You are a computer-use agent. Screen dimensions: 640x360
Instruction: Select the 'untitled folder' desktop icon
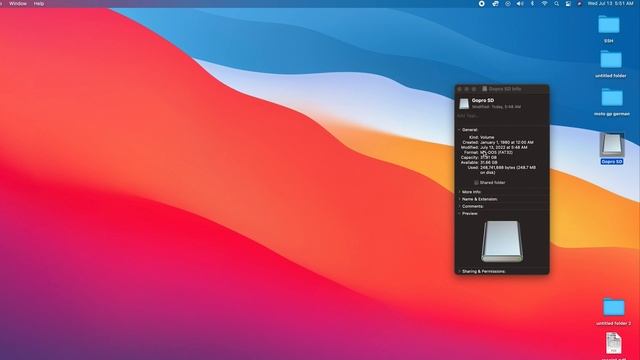pyautogui.click(x=611, y=60)
